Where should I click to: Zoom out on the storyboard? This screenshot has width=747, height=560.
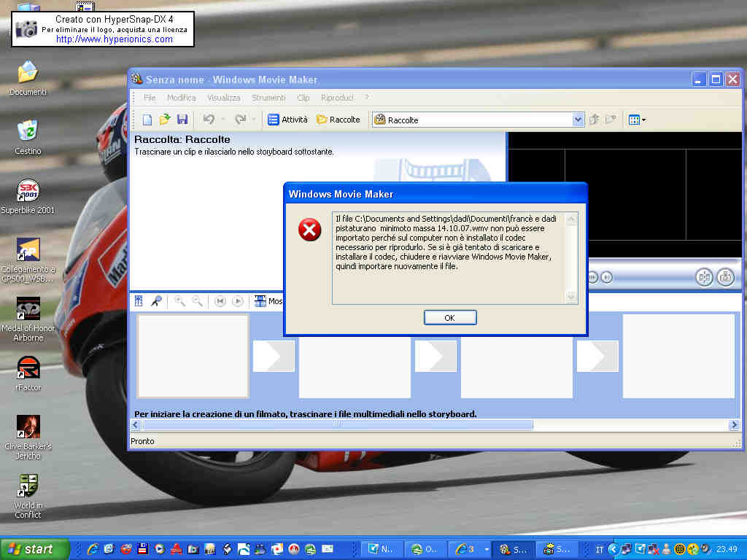pyautogui.click(x=197, y=301)
